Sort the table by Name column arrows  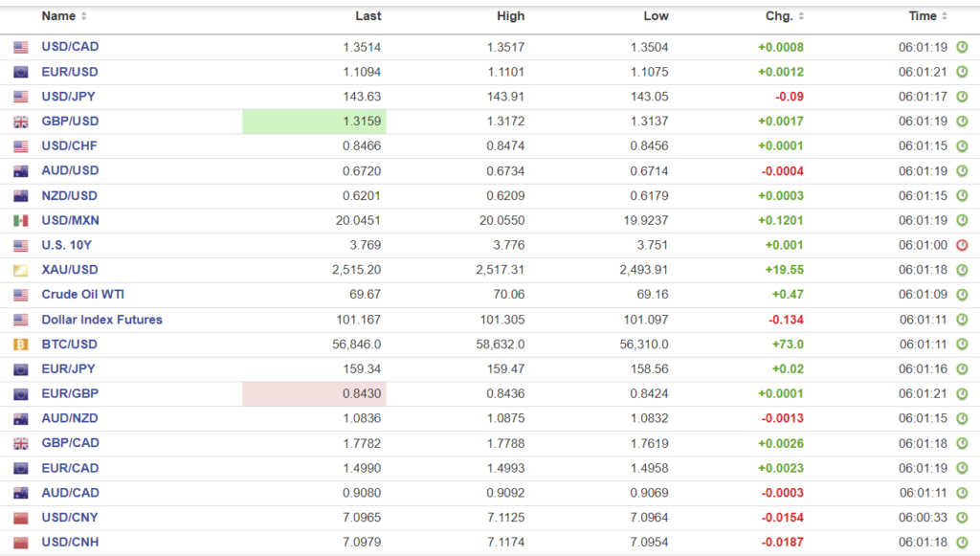coord(83,16)
